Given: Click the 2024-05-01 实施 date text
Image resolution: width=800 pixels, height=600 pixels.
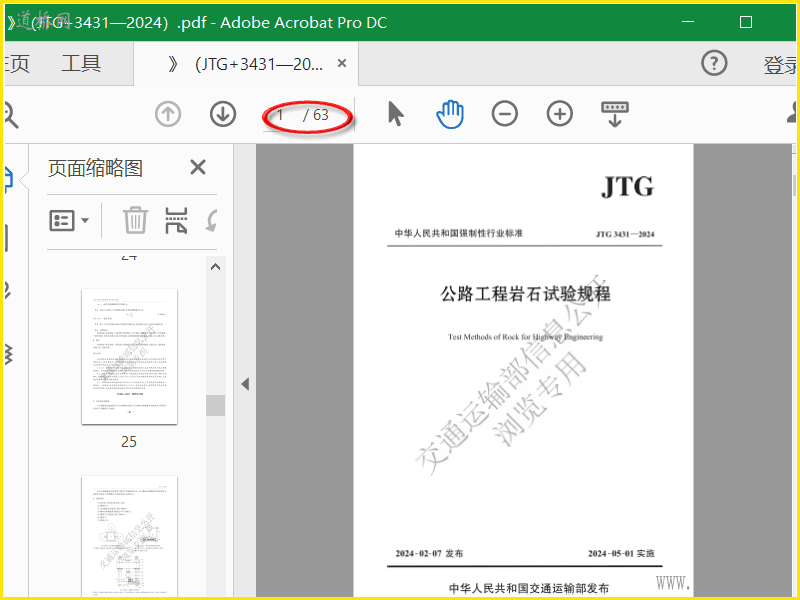Looking at the screenshot, I should click(x=621, y=553).
